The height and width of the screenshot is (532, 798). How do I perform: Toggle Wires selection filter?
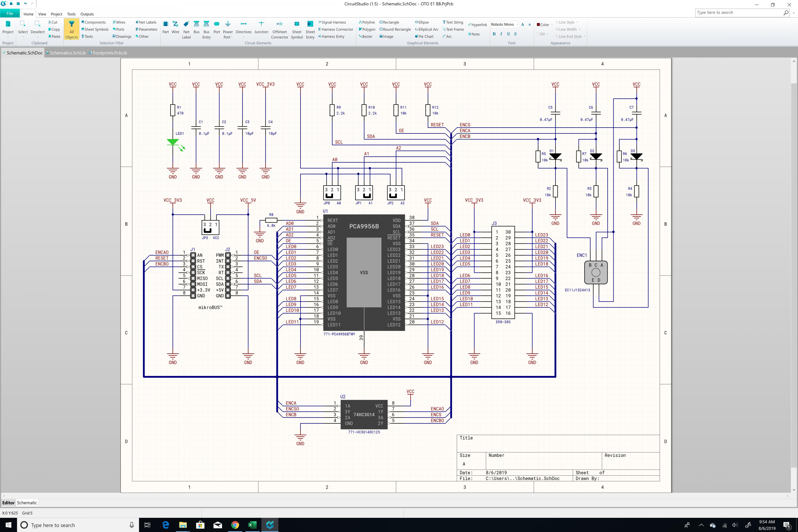click(x=119, y=22)
